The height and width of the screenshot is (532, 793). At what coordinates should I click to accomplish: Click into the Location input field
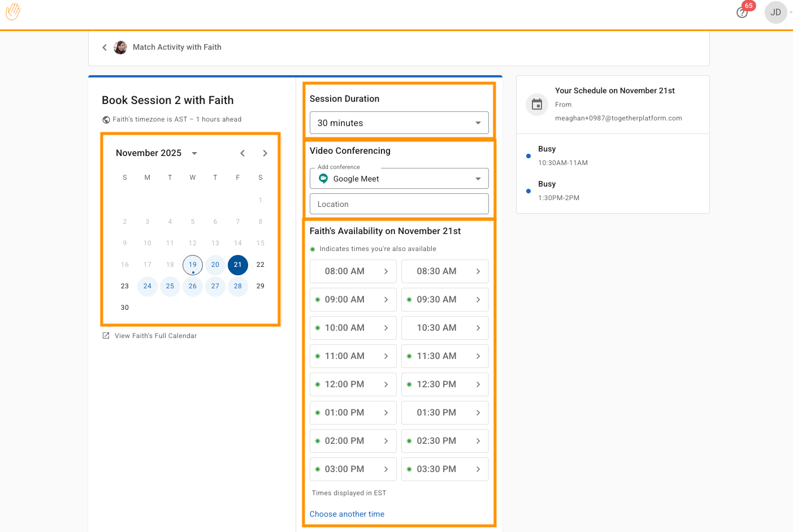(399, 204)
